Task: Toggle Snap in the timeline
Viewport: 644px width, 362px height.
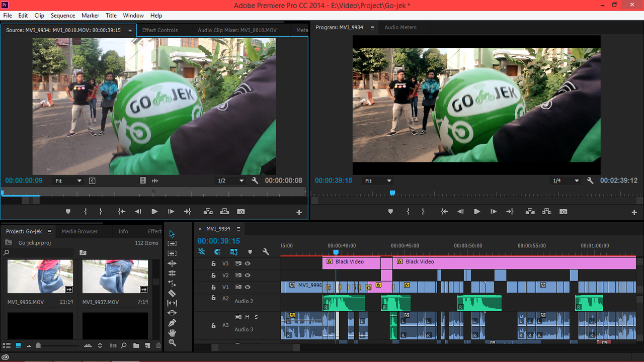Action: 217,252
